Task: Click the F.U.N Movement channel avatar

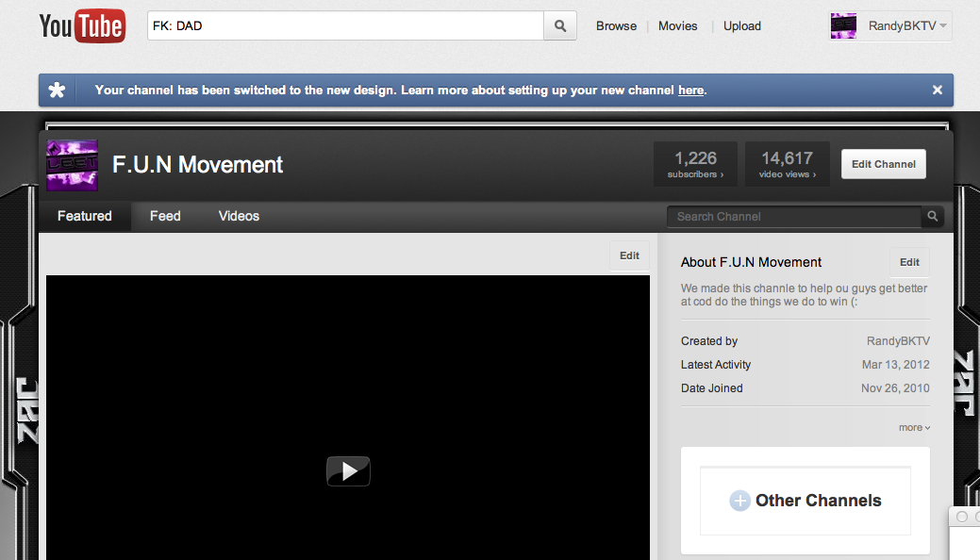Action: click(72, 165)
